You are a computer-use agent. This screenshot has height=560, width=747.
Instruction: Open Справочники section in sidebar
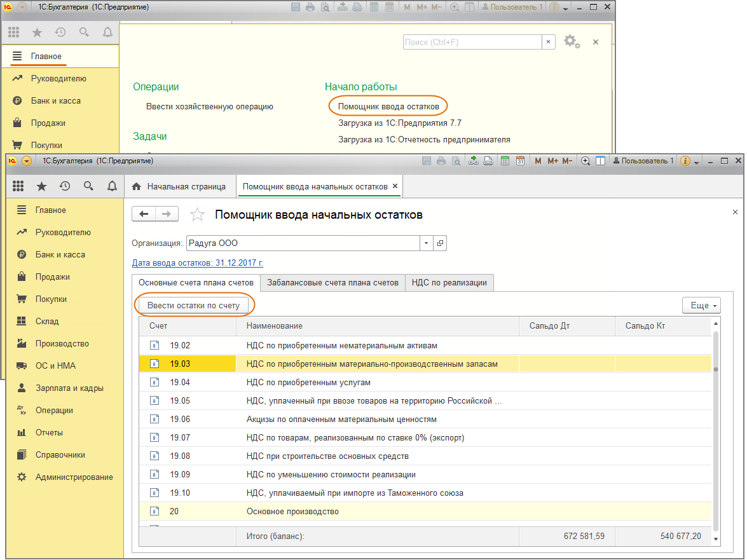click(60, 455)
